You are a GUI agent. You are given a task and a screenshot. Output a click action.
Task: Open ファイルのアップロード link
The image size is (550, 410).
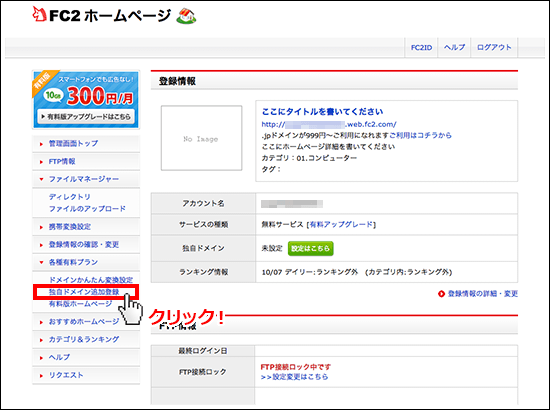(x=87, y=209)
